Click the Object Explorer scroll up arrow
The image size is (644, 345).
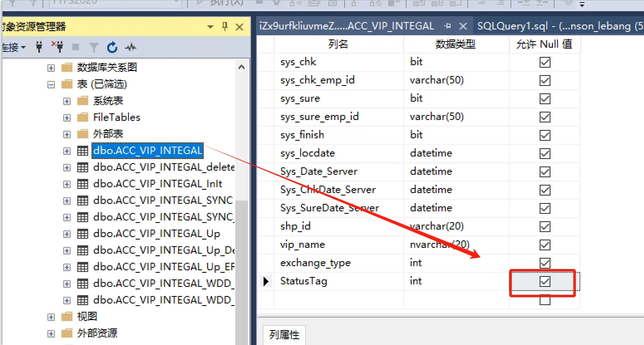[242, 67]
